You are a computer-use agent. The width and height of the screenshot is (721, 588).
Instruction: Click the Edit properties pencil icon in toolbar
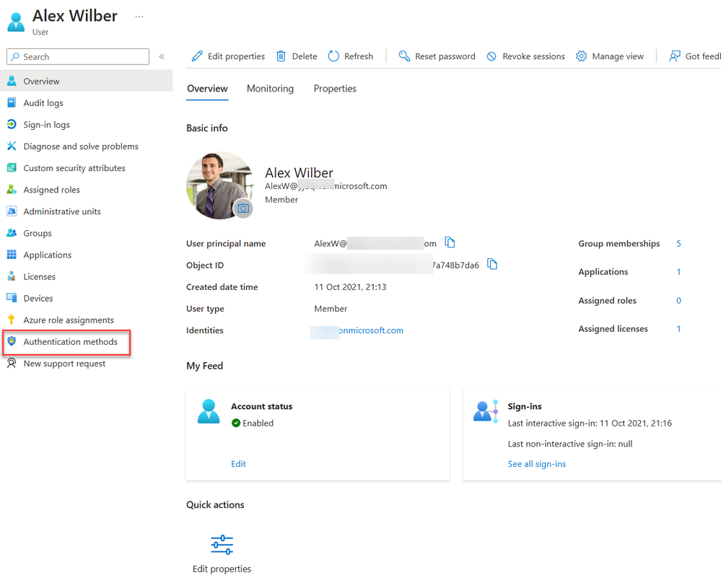tap(197, 56)
